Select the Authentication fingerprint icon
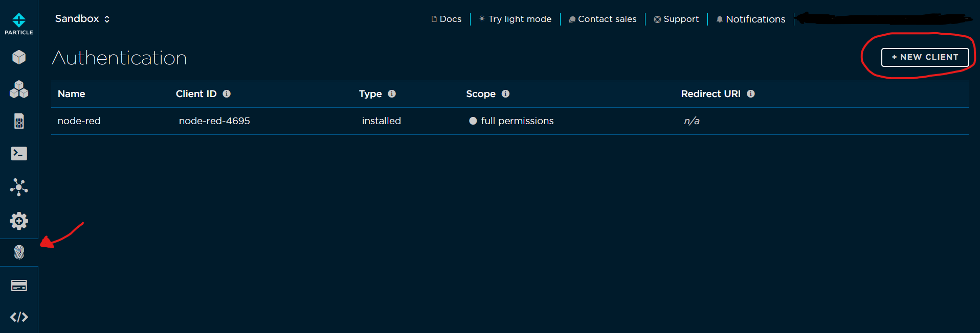This screenshot has width=980, height=333. [19, 252]
